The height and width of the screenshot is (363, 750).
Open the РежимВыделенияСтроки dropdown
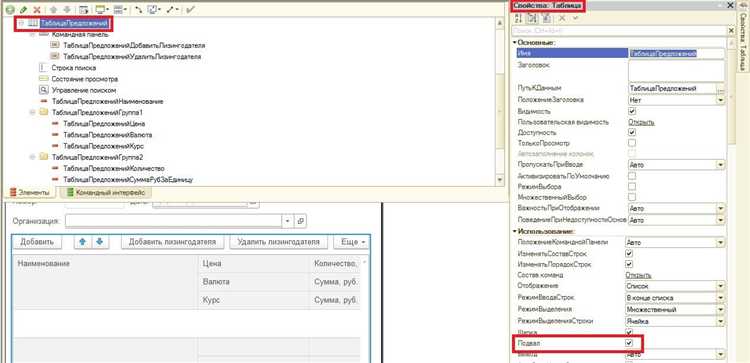coord(720,321)
